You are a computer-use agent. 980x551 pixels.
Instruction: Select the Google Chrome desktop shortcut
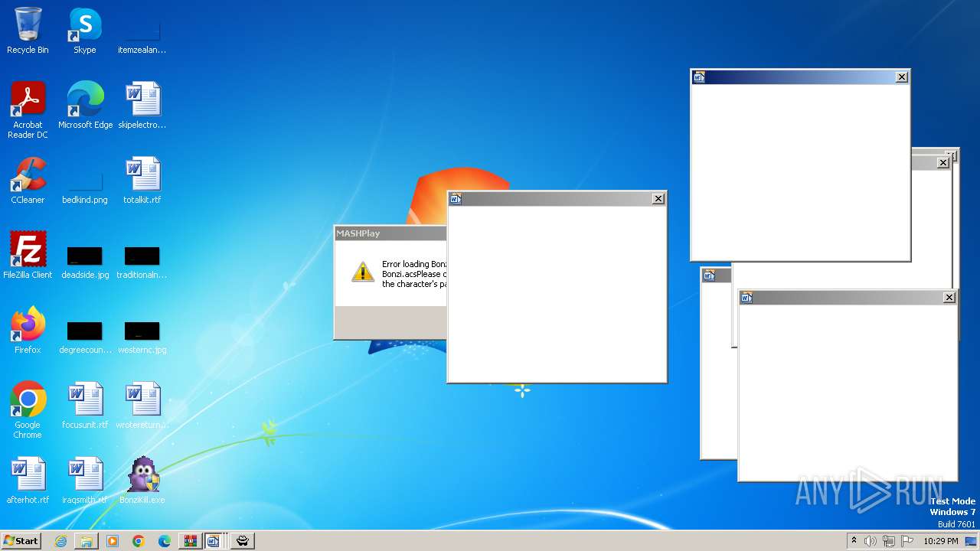point(28,410)
